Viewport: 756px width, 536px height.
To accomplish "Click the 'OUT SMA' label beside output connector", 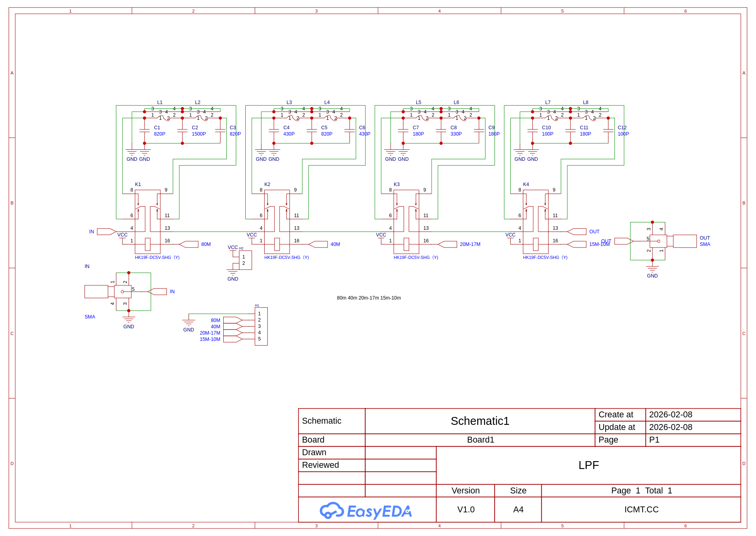I will (705, 241).
